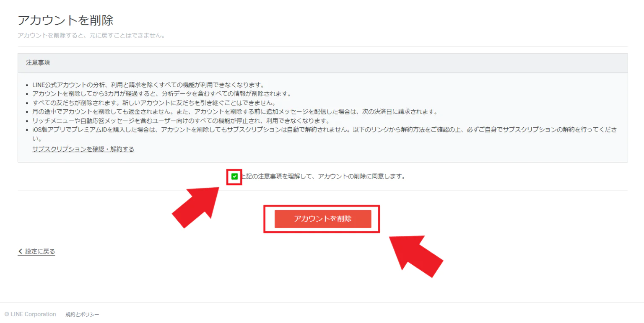Click the アカウントを削除 page heading
The width and height of the screenshot is (644, 323).
point(65,20)
